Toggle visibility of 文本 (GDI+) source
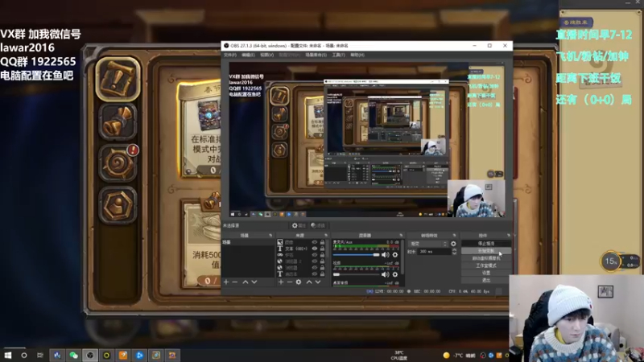This screenshot has height=362, width=644. [315, 249]
